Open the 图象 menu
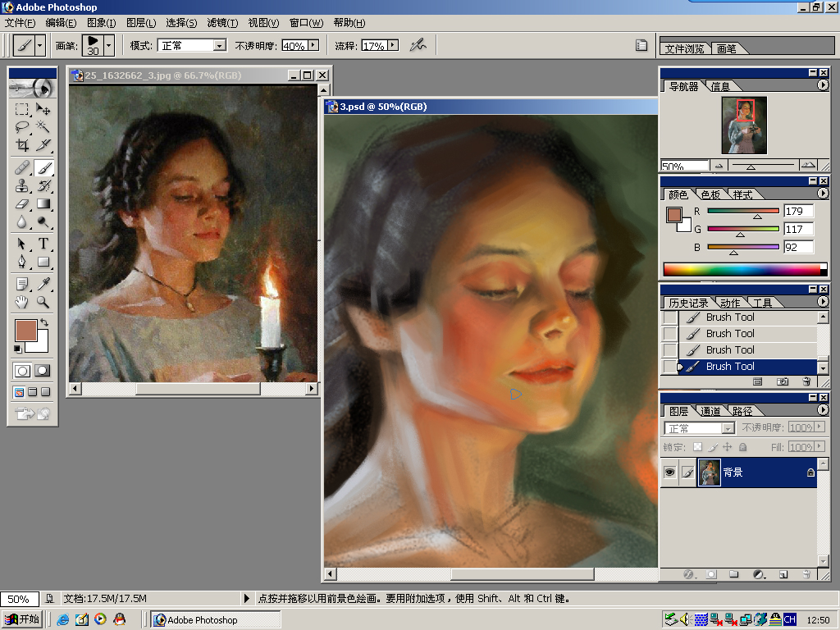 tap(101, 22)
